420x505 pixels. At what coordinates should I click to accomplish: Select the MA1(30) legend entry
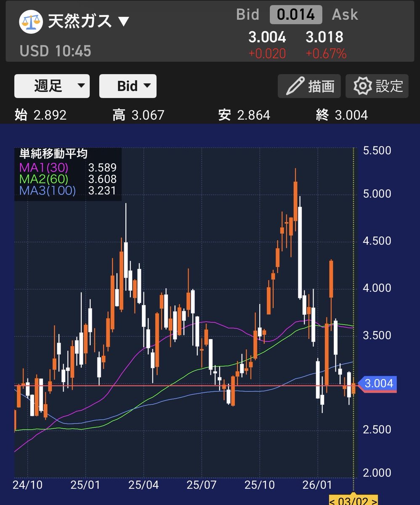click(x=68, y=167)
